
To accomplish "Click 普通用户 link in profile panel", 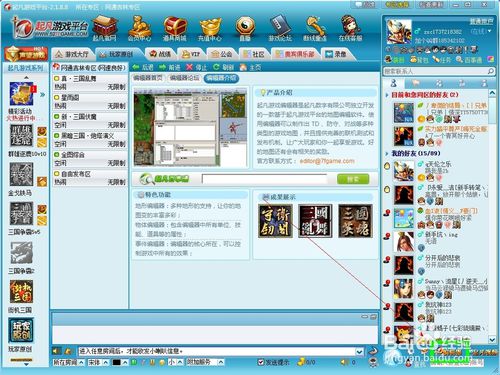I will (481, 21).
